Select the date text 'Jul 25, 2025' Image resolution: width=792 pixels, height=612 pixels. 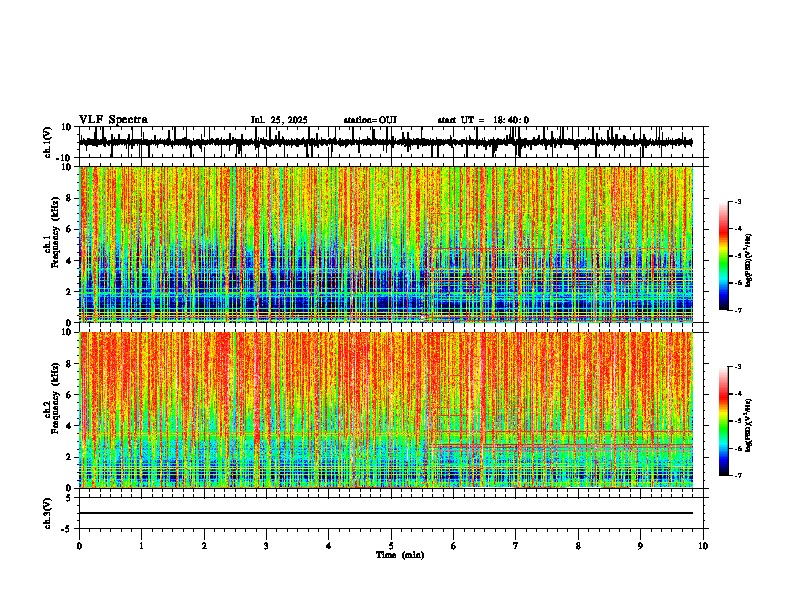(x=279, y=120)
